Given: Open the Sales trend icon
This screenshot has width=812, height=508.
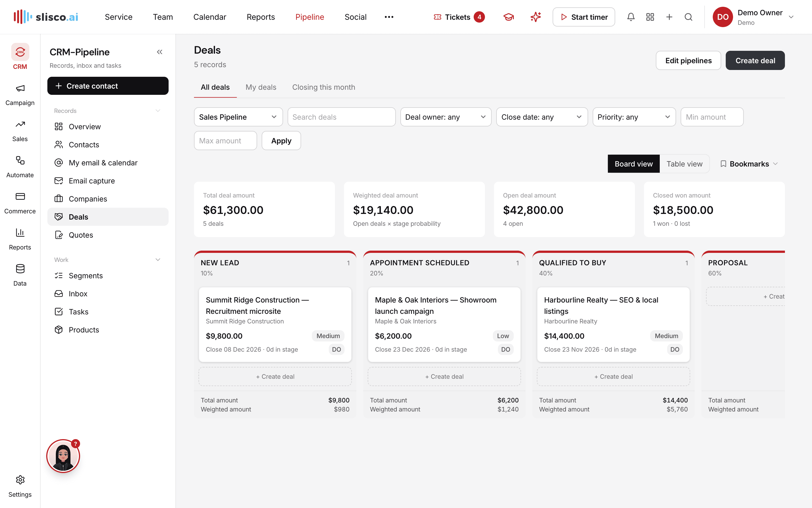Looking at the screenshot, I should [20, 124].
